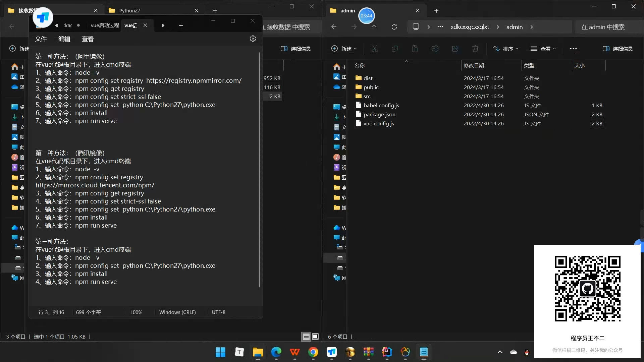This screenshot has width=644, height=362.
Task: Click home icon in admin navigation pane
Action: (337, 67)
